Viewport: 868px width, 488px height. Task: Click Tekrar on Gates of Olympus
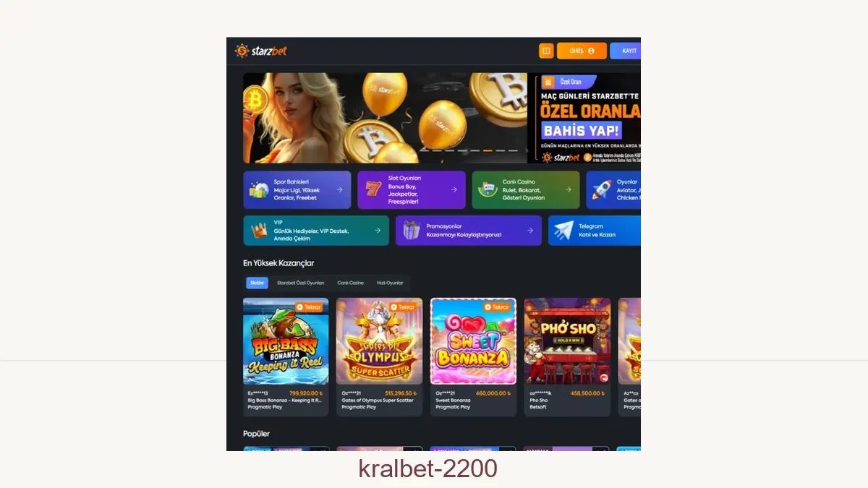pyautogui.click(x=404, y=307)
